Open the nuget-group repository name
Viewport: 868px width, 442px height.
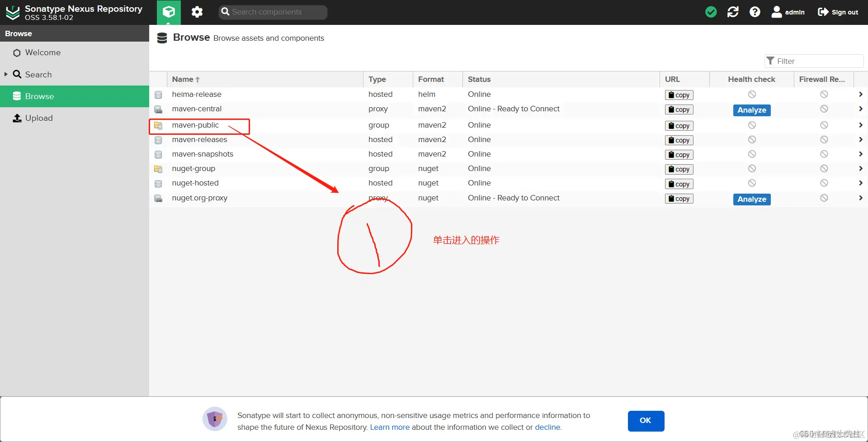(x=193, y=168)
